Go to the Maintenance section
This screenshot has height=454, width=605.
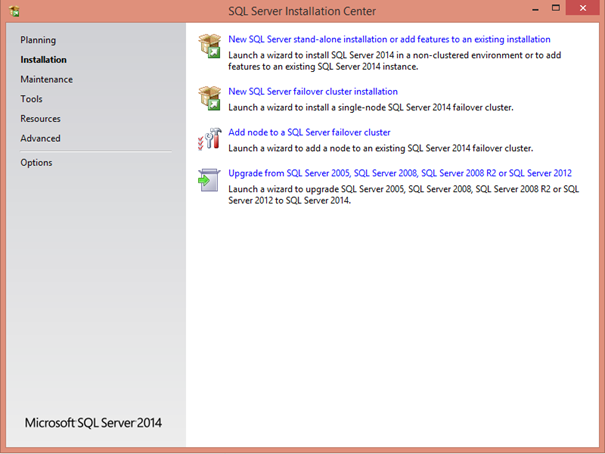(47, 79)
